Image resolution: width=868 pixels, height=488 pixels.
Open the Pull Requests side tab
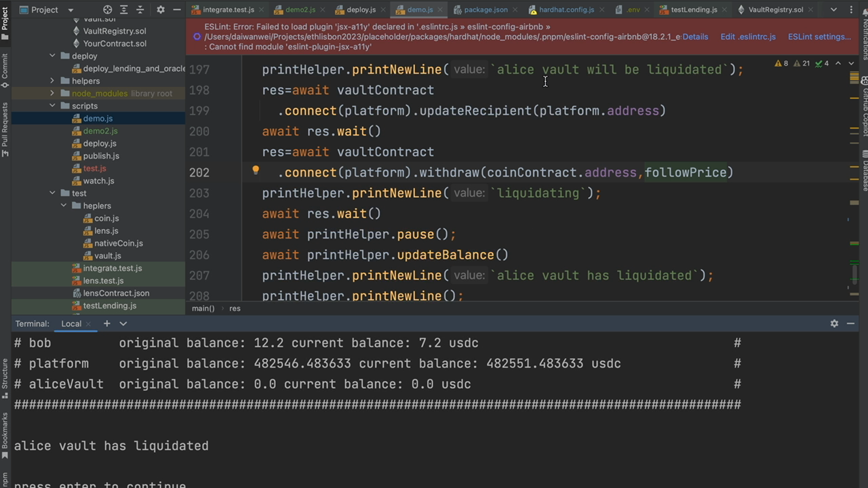point(5,129)
